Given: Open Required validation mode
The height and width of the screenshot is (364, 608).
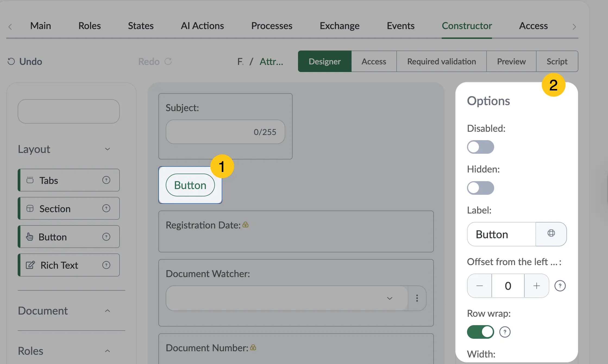Looking at the screenshot, I should [441, 61].
